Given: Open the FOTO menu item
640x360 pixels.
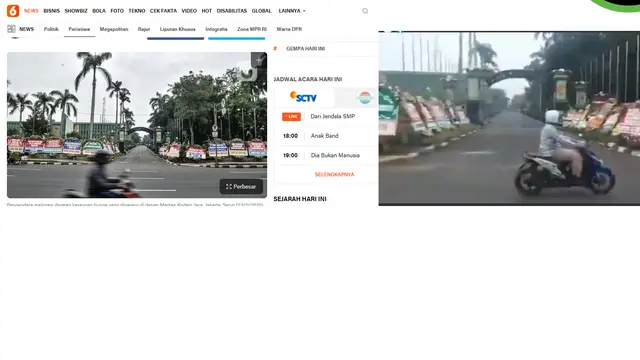Looking at the screenshot, I should tap(117, 11).
